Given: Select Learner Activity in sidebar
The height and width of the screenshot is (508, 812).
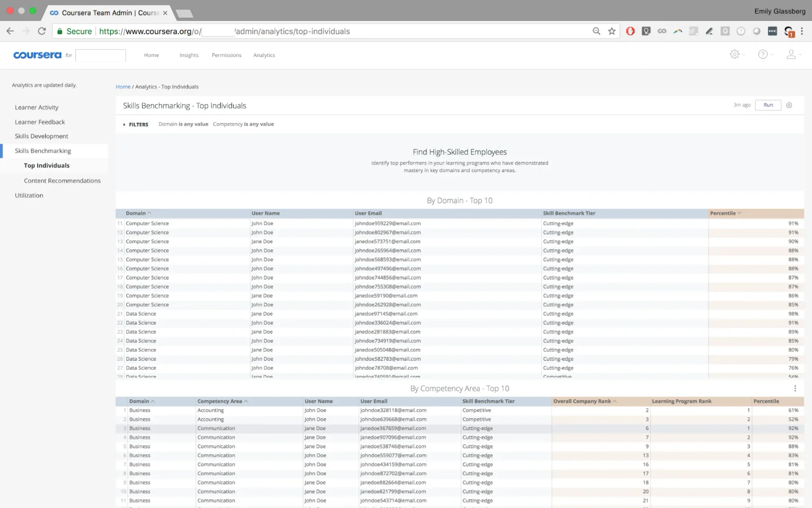Looking at the screenshot, I should tap(37, 107).
